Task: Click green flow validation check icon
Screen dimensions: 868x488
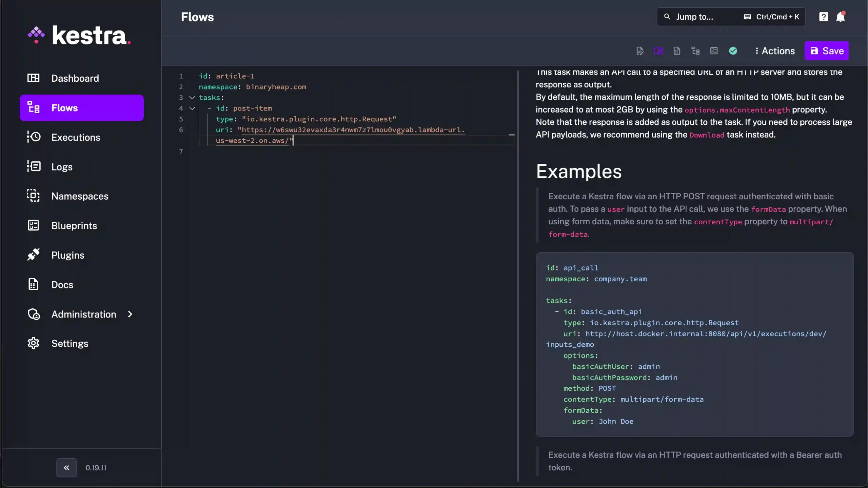Action: tap(733, 51)
